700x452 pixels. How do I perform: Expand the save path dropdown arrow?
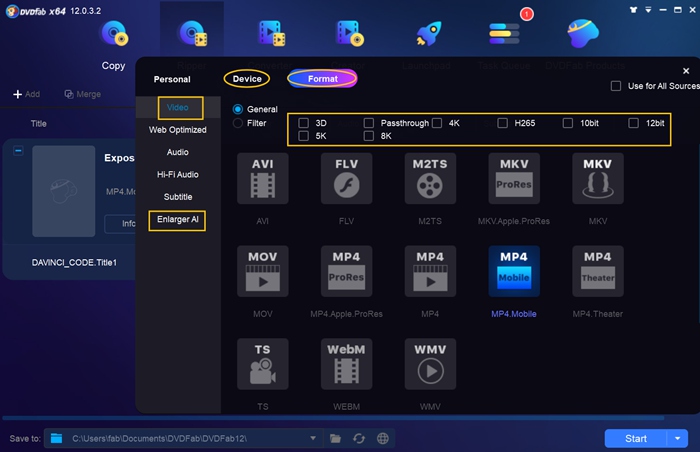click(313, 438)
